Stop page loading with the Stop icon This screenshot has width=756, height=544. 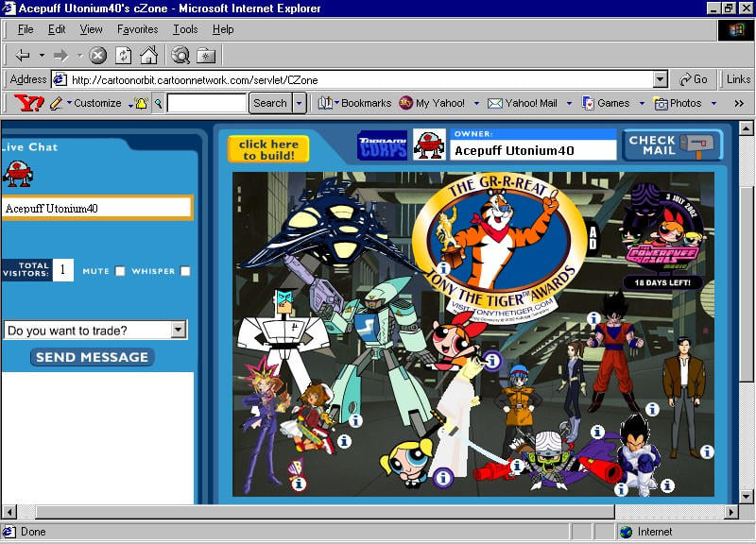click(x=98, y=56)
